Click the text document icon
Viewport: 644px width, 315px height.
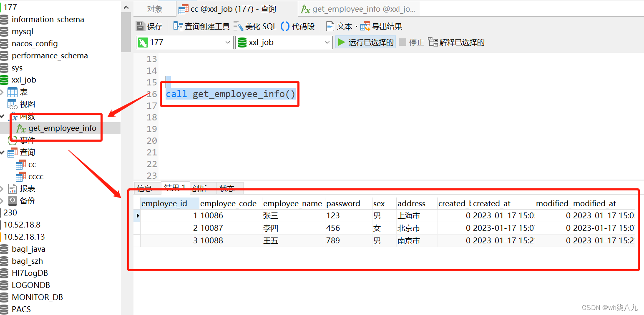pos(330,26)
